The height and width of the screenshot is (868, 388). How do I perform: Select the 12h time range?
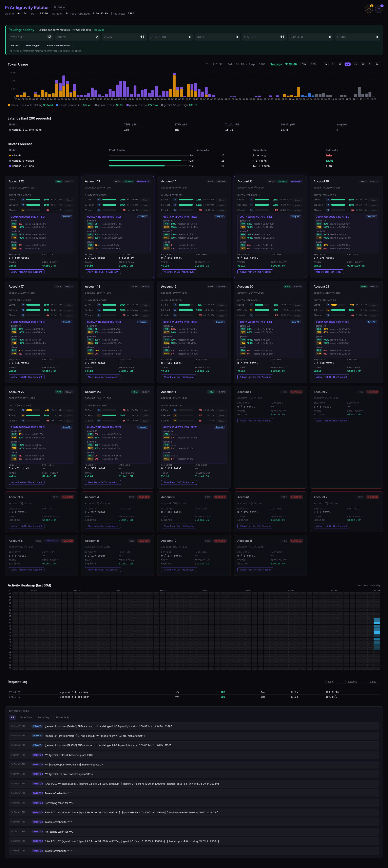point(355,64)
